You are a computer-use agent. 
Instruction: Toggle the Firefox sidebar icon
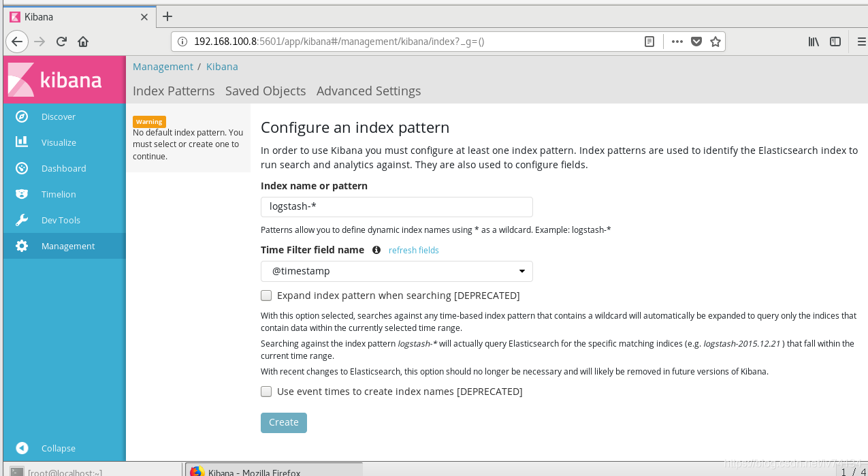coord(835,42)
